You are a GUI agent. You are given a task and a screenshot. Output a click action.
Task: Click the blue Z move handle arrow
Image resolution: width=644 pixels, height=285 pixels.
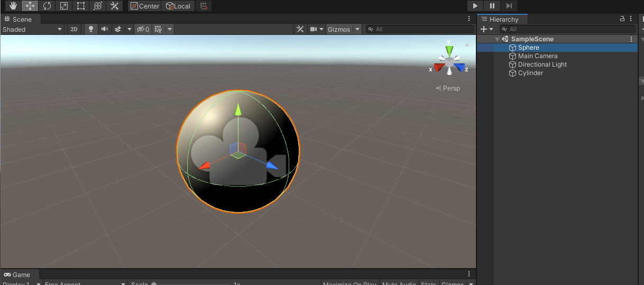tap(272, 166)
